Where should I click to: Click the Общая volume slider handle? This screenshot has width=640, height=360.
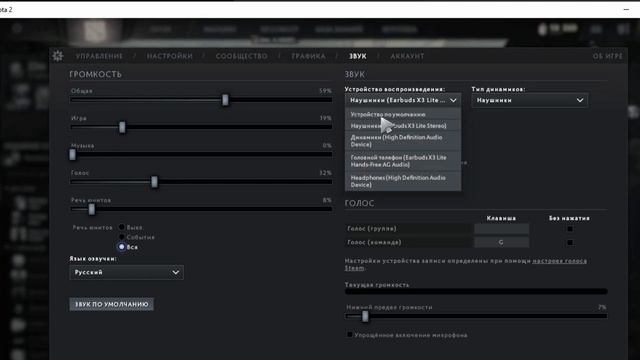tap(225, 100)
